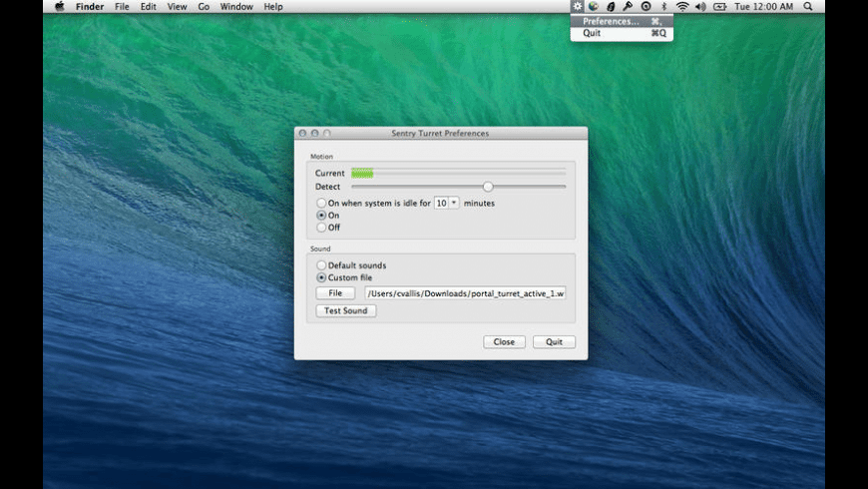
Task: Expand the idle minutes dropdown arrow
Action: pos(454,203)
